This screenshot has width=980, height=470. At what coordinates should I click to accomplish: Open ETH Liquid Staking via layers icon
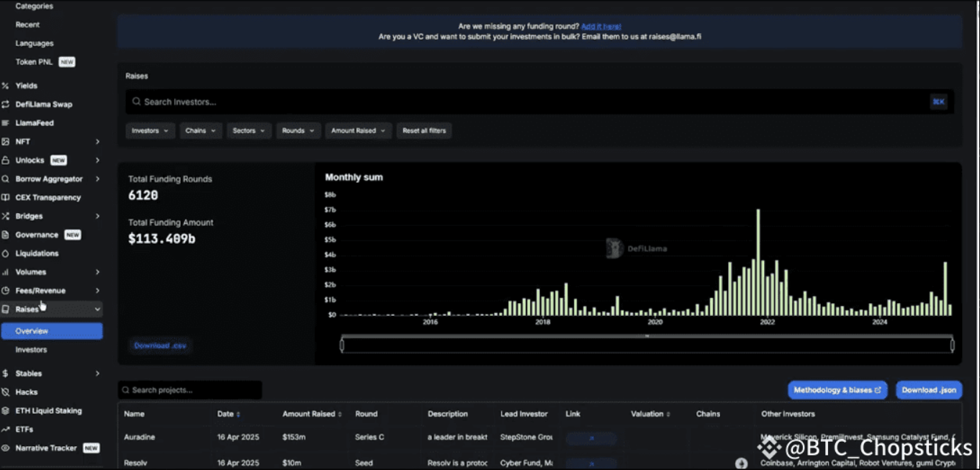[x=6, y=411]
